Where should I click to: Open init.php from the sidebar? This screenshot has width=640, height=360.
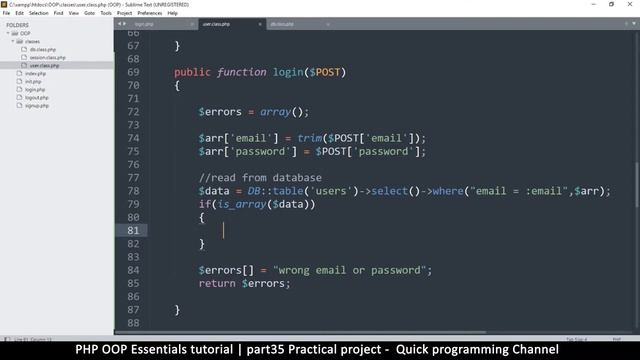click(33, 82)
